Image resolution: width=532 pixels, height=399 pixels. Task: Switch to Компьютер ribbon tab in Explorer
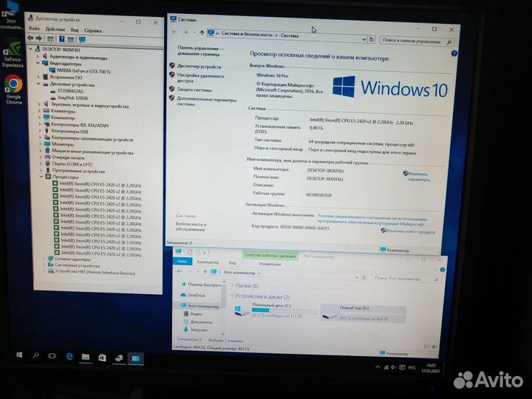point(208,262)
